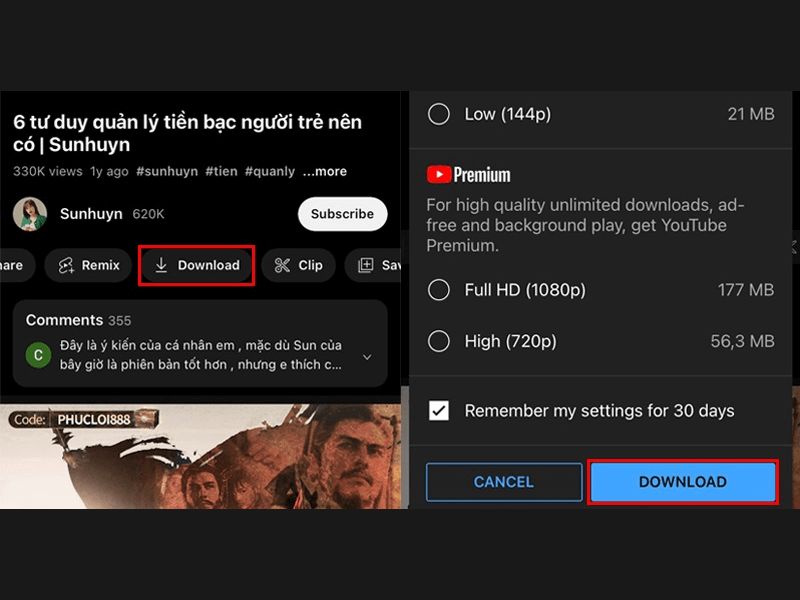
Task: Click the CANCEL button in the dialog
Action: (504, 482)
